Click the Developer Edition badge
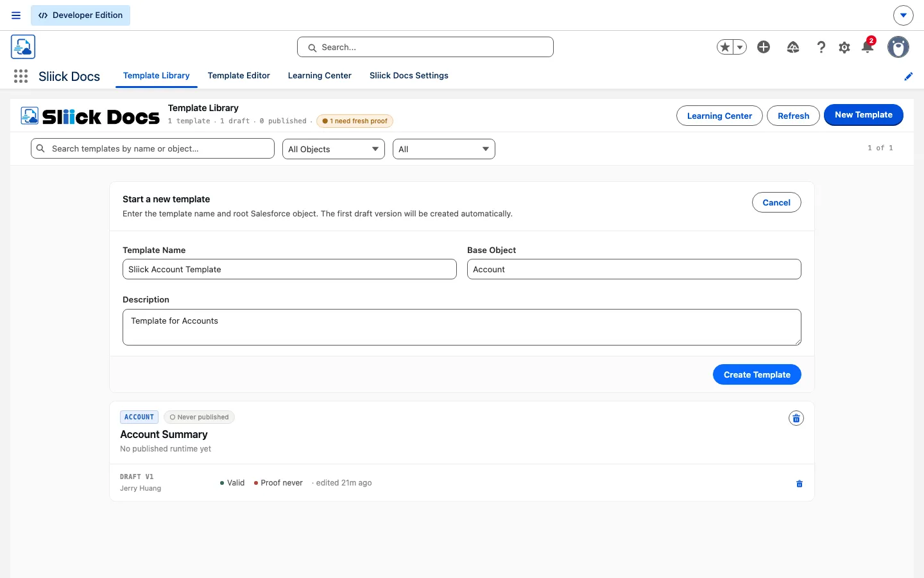The image size is (924, 578). pos(80,15)
